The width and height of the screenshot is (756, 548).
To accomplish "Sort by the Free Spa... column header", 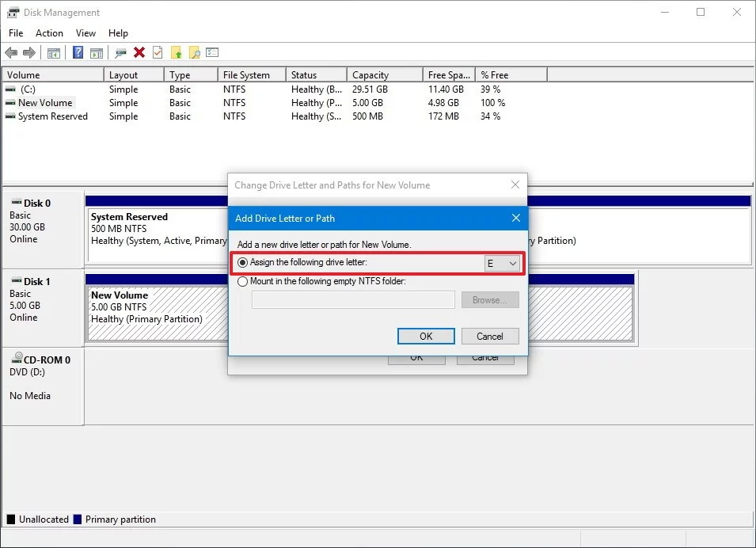I will tap(450, 74).
